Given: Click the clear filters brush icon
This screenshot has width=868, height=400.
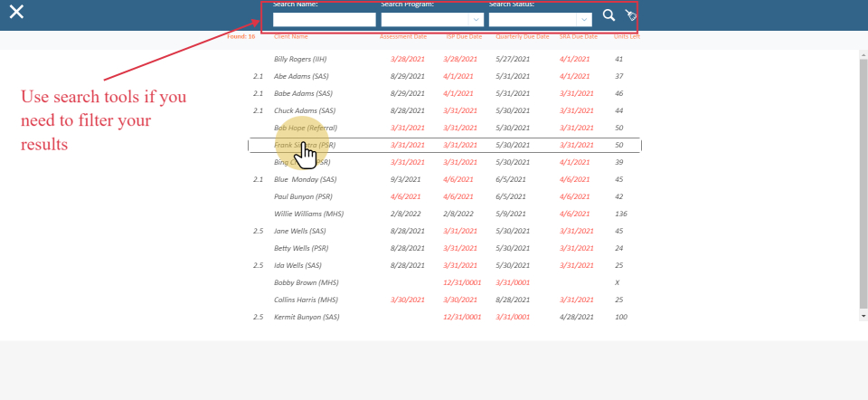Looking at the screenshot, I should pos(630,15).
